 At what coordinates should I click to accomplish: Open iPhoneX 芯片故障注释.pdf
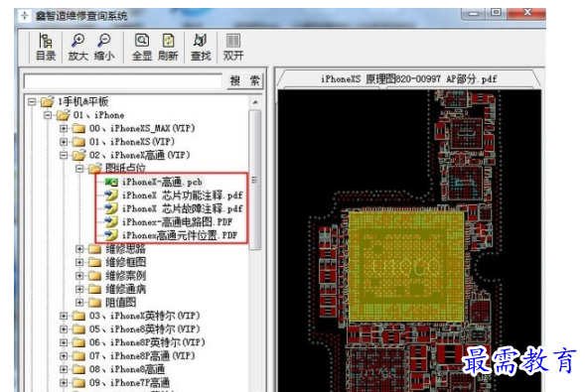tap(183, 208)
